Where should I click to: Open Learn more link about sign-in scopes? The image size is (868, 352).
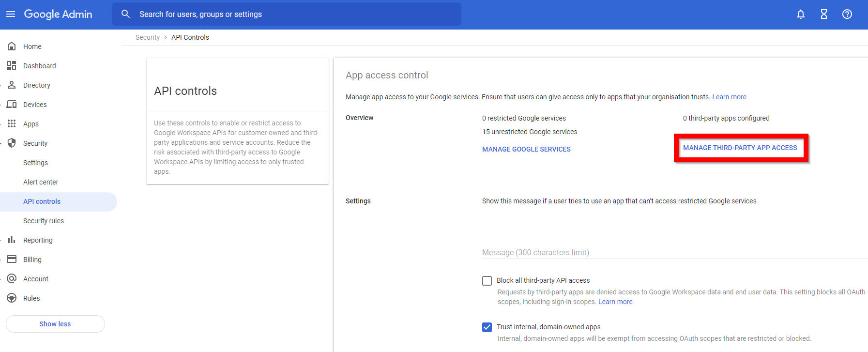point(615,302)
